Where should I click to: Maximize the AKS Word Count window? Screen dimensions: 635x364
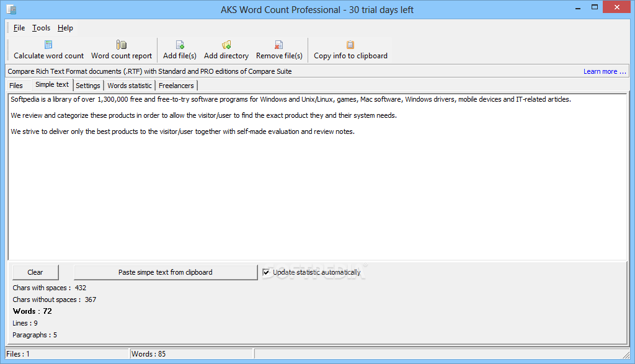click(595, 7)
